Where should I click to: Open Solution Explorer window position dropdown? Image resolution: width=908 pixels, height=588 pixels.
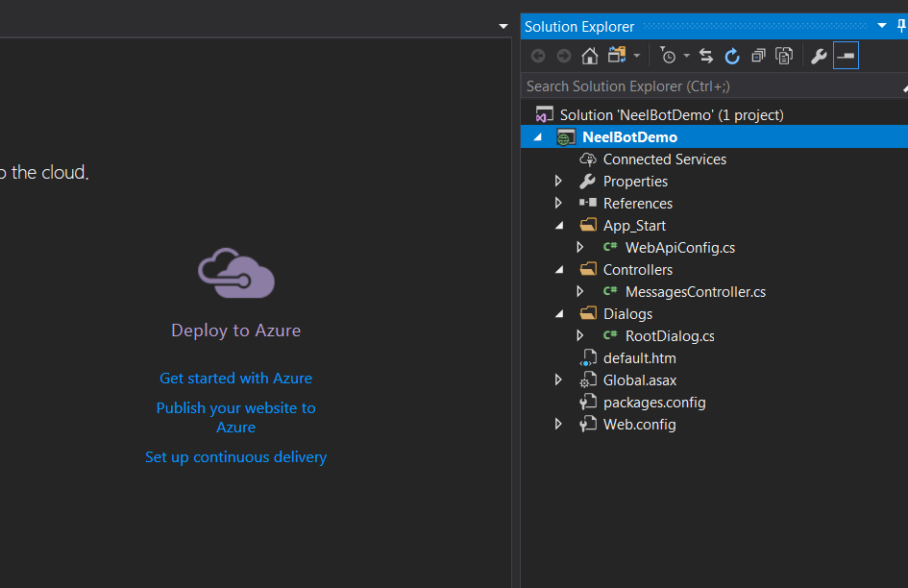[x=882, y=26]
